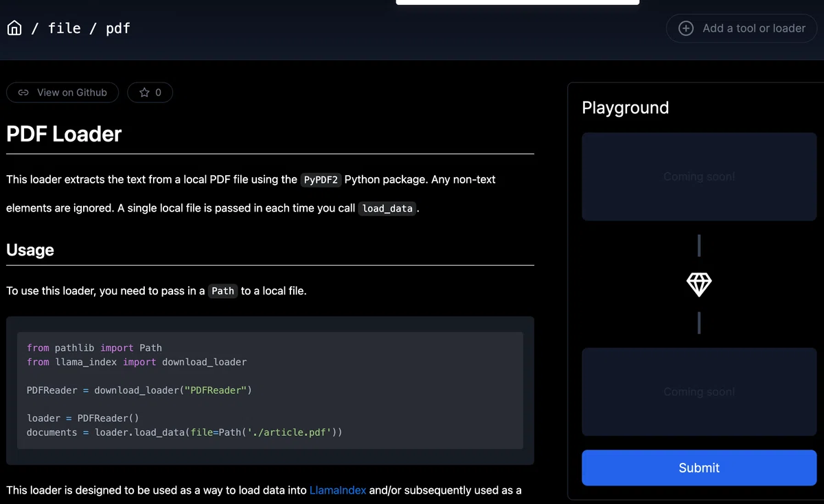The height and width of the screenshot is (504, 824).
Task: Click the PyPDF2 inline code label
Action: (321, 180)
